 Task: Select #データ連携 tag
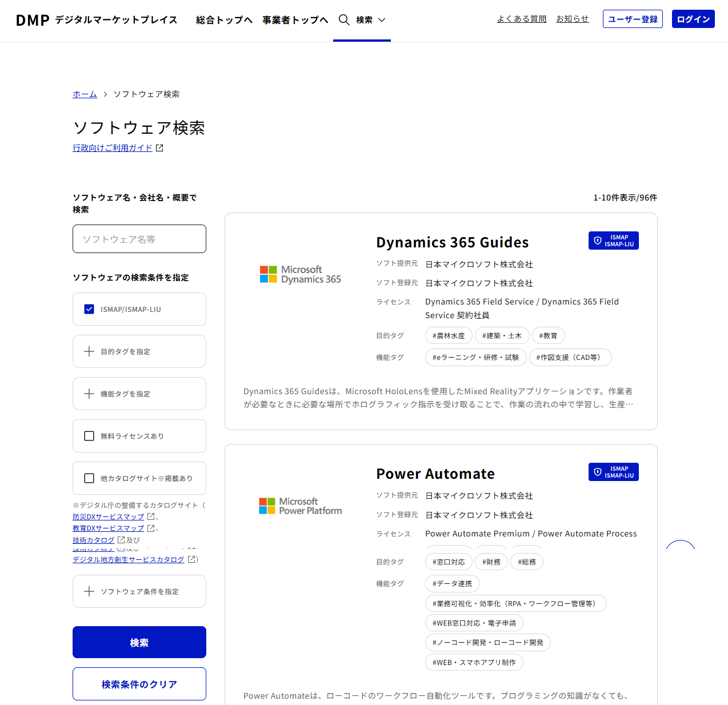pyautogui.click(x=452, y=583)
